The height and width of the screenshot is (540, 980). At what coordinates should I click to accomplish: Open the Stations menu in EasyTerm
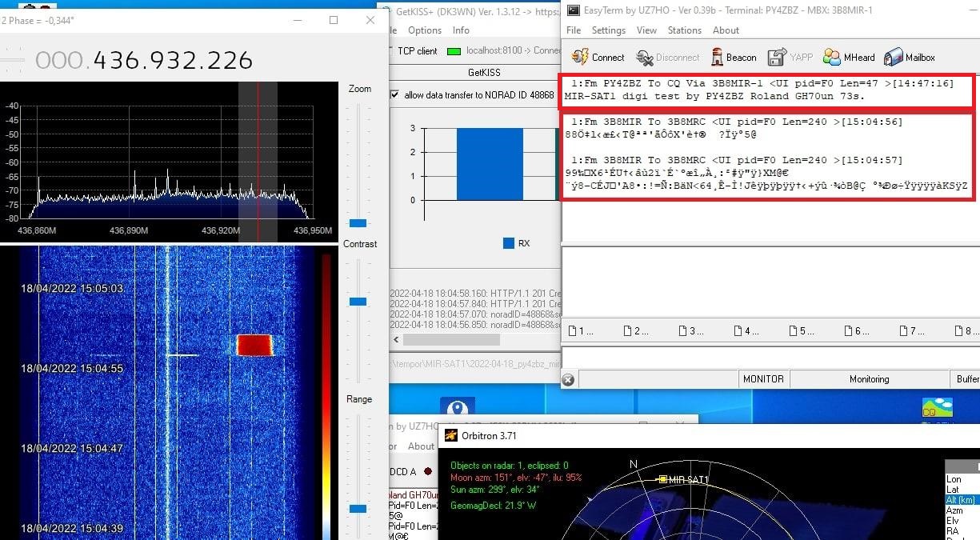(x=684, y=30)
